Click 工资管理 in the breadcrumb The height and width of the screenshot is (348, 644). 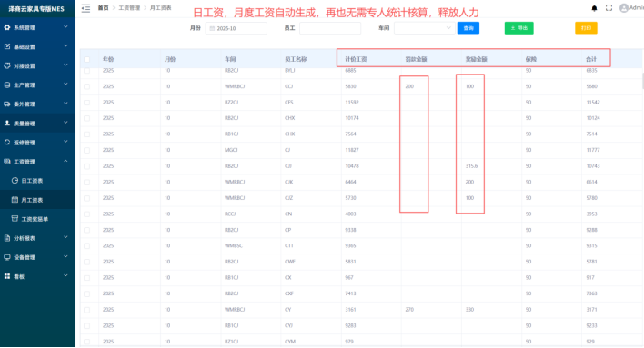click(129, 8)
